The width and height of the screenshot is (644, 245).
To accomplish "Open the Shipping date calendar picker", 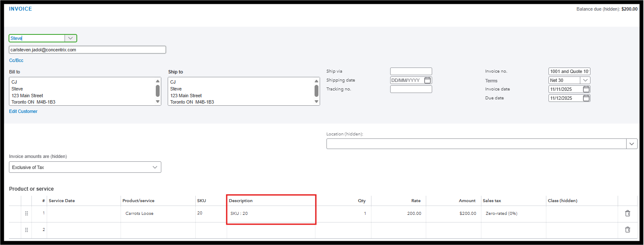I will point(427,80).
